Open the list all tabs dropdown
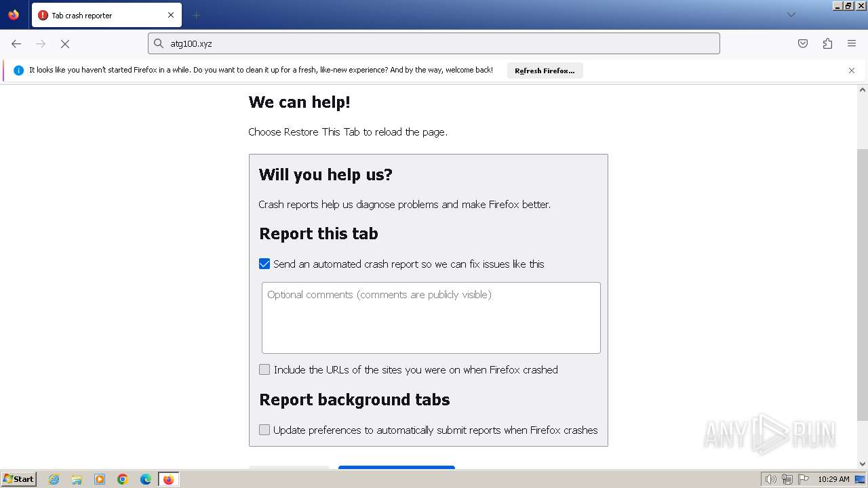 tap(791, 15)
